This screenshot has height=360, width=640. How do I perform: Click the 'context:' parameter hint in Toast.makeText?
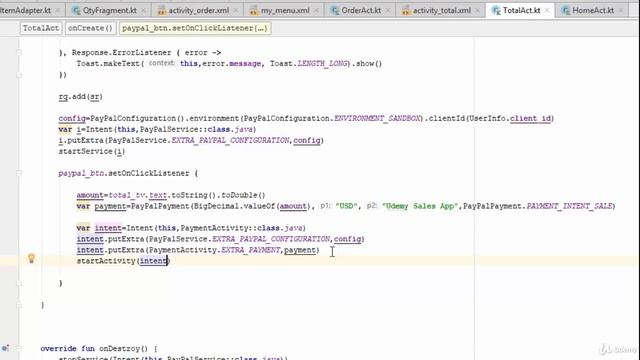point(162,63)
